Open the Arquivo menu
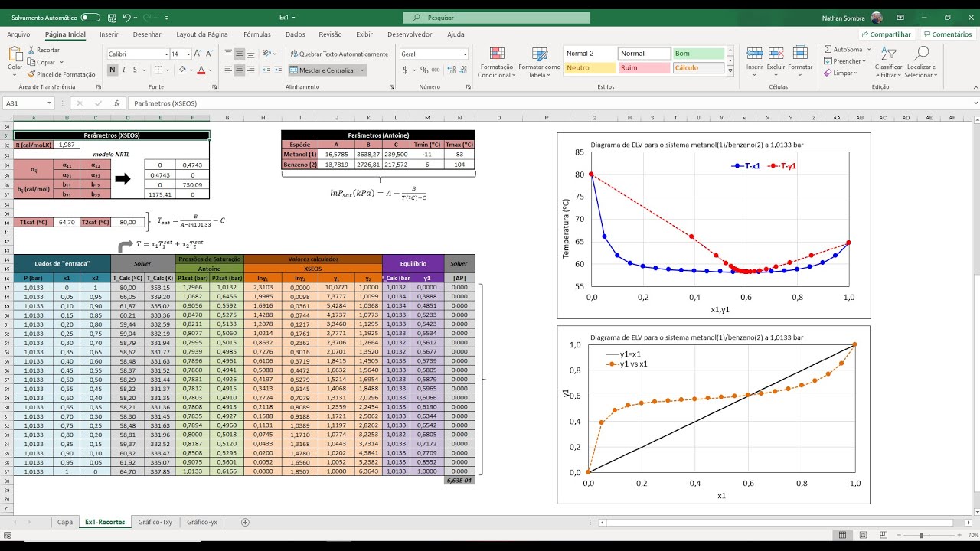 pos(18,34)
